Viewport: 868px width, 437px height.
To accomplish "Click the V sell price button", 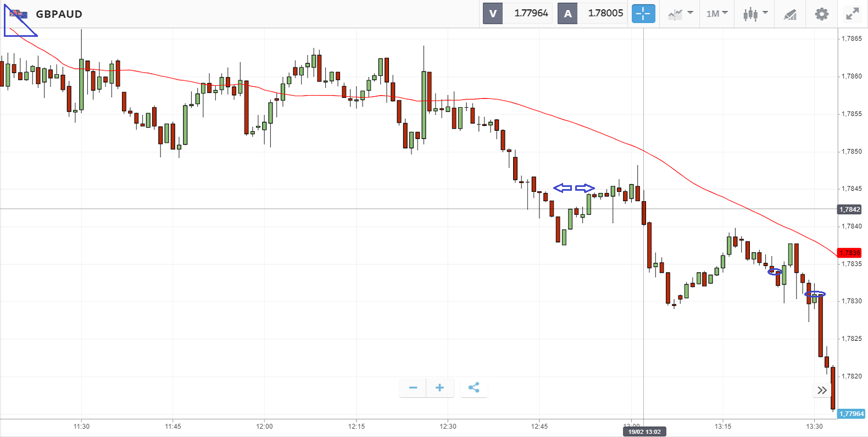I will [x=493, y=14].
